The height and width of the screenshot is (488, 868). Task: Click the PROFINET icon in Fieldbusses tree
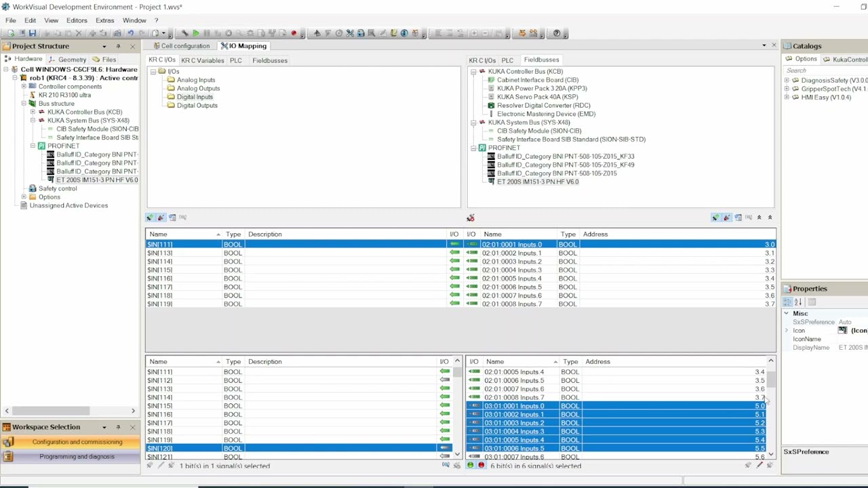tap(482, 148)
